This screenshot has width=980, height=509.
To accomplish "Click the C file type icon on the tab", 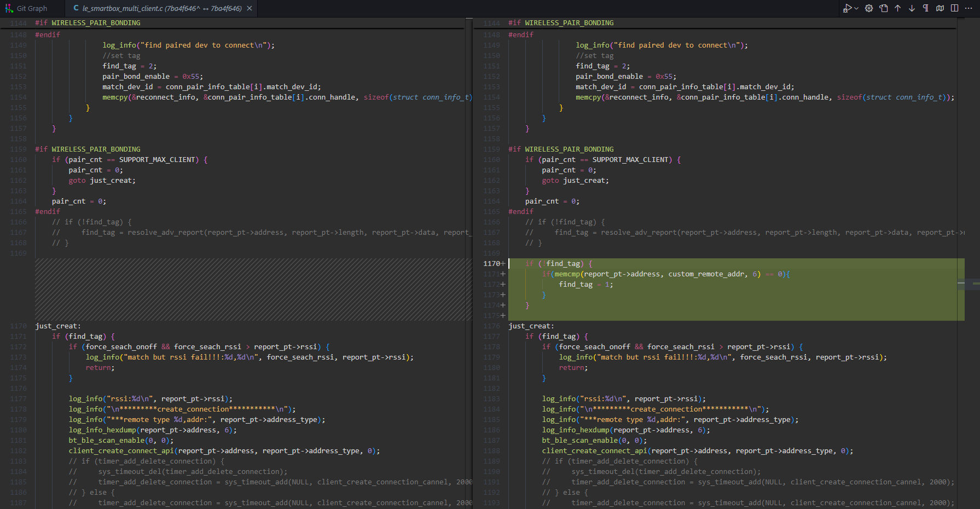I will tap(76, 8).
